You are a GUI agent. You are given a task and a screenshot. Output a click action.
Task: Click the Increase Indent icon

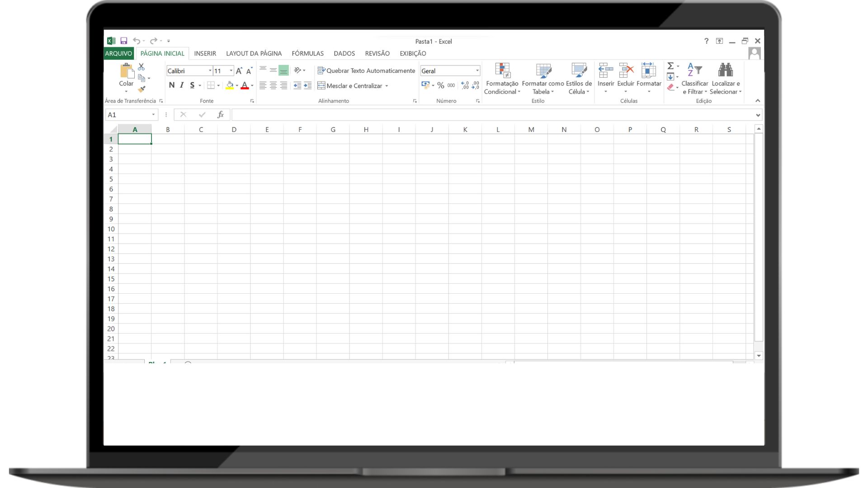308,85
